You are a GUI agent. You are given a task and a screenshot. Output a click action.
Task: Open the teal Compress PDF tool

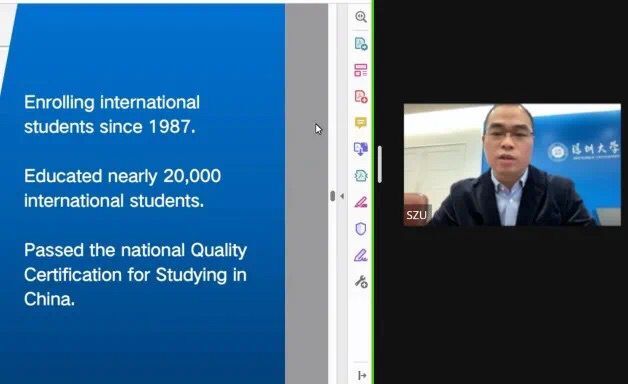(x=361, y=175)
